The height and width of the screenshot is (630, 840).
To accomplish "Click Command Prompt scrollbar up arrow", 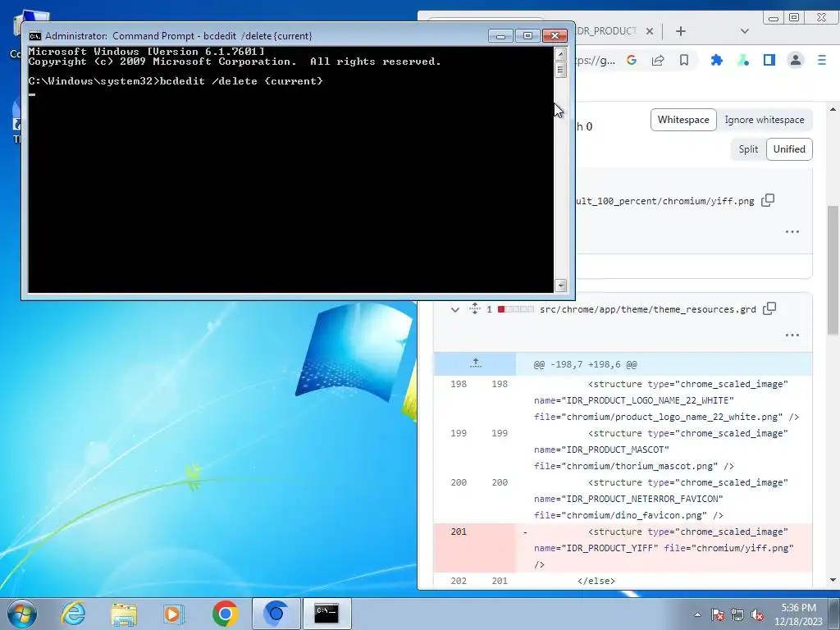I will pyautogui.click(x=560, y=53).
